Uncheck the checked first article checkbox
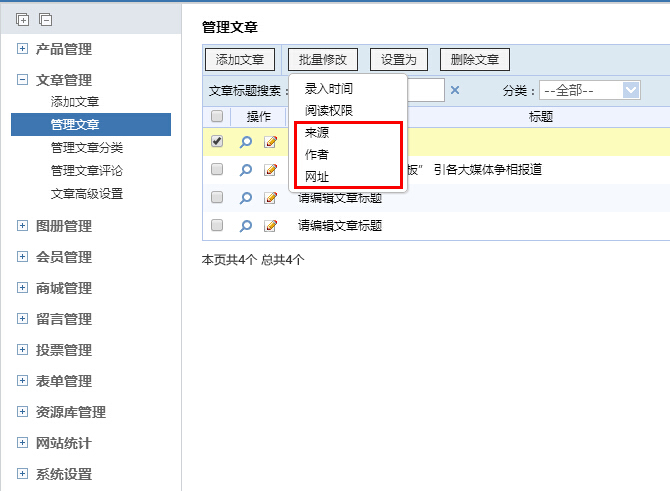 (x=217, y=142)
